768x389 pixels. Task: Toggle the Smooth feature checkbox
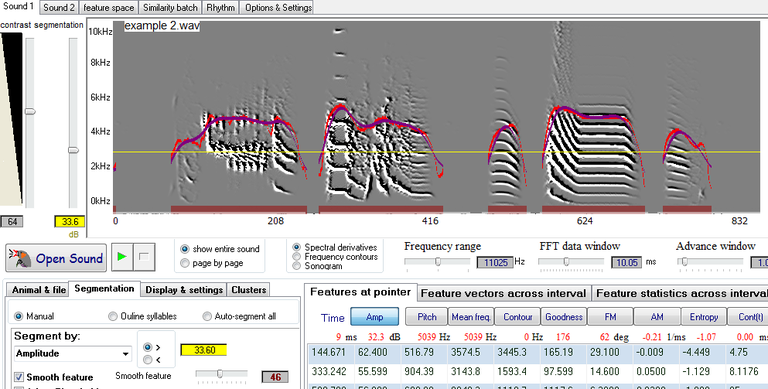(x=19, y=377)
